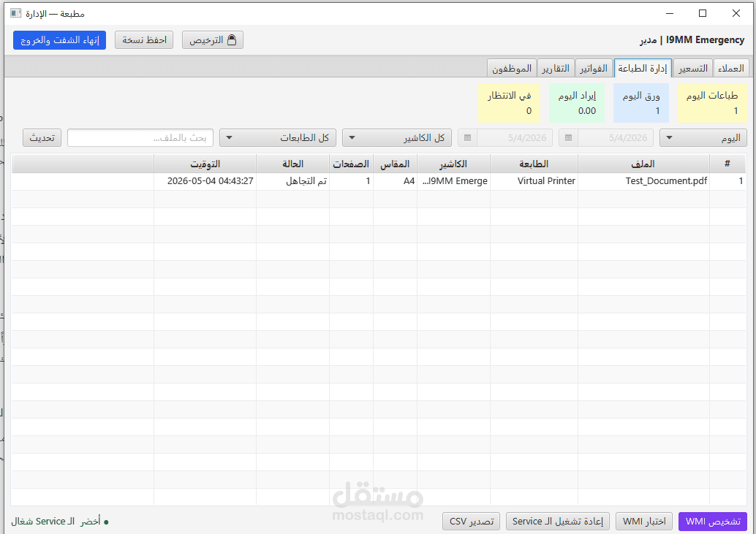Click start date field 5/4/2026 beside اليوم
Image resolution: width=756 pixels, height=534 pixels.
click(x=616, y=138)
